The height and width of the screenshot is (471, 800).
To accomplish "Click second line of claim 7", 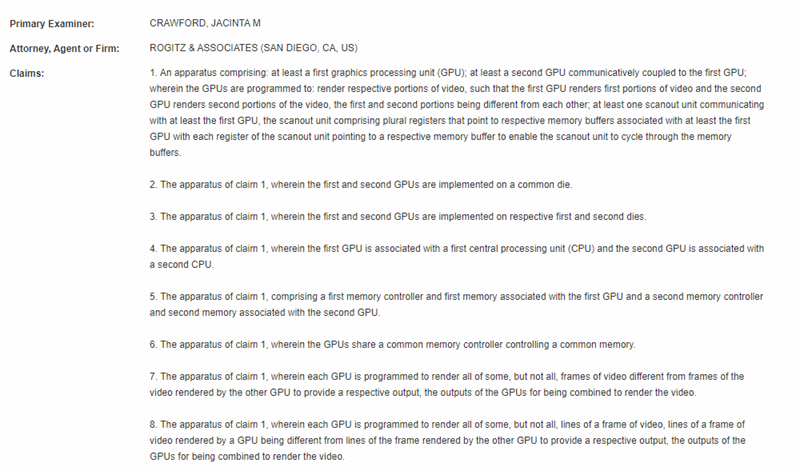I will (423, 392).
